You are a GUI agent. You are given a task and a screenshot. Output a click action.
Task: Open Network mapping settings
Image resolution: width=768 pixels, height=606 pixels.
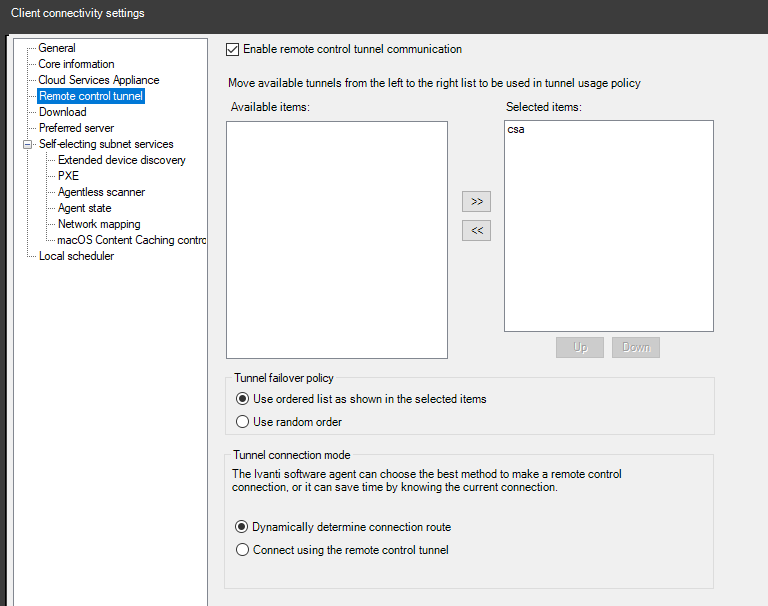99,224
